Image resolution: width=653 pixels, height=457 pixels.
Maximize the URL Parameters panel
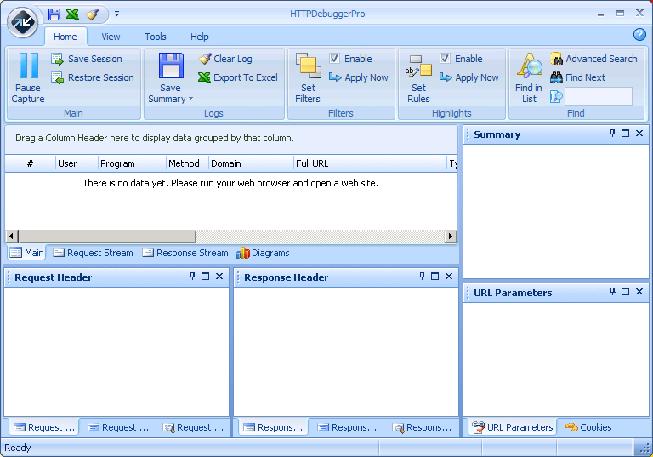click(x=626, y=291)
